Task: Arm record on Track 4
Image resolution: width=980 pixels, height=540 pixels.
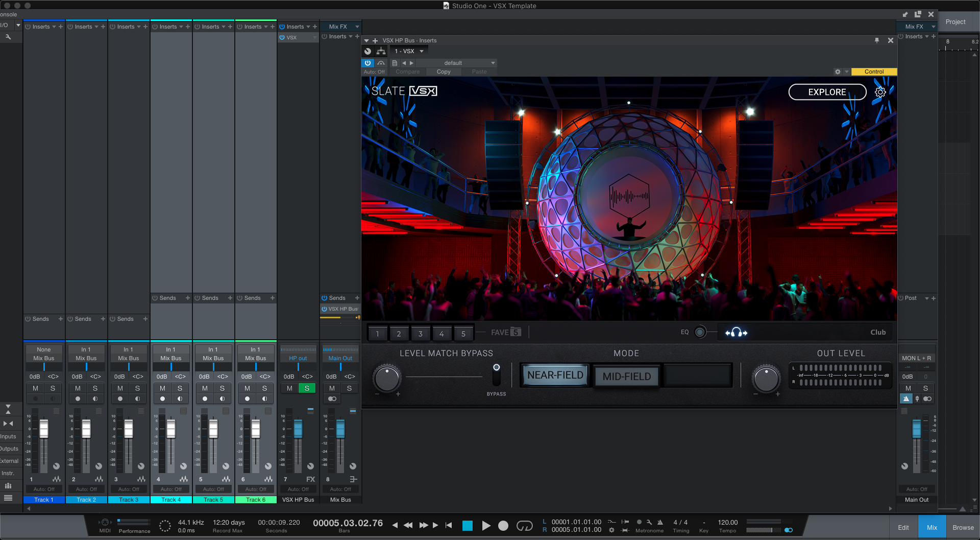Action: 162,398
